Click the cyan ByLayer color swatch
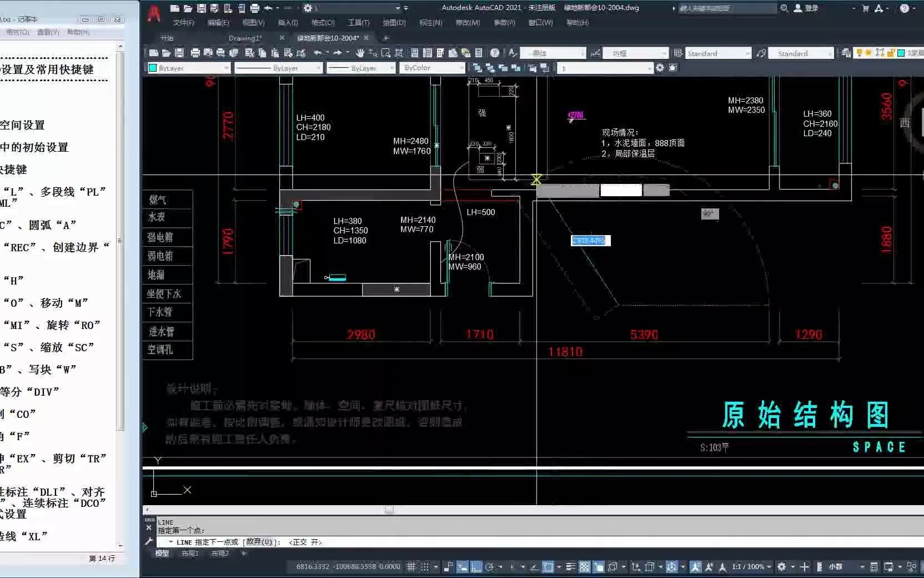Viewport: 924px width, 578px height. click(x=152, y=68)
